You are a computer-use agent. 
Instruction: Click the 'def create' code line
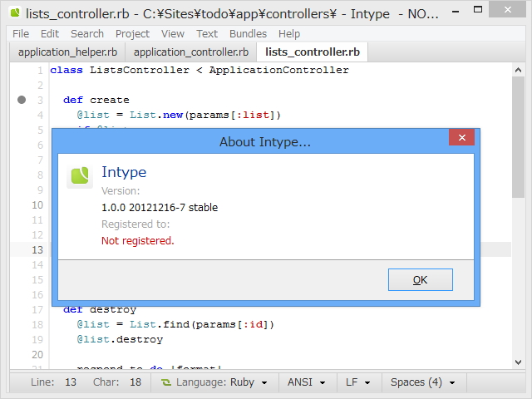tap(96, 100)
